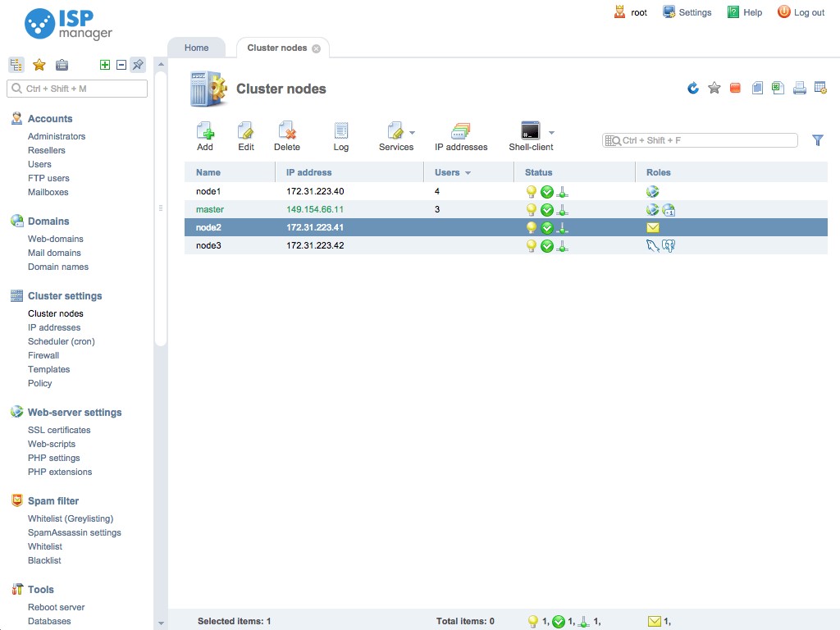Screen dimensions: 840x630
Task: Switch sidebar to tree menu view
Action: [x=16, y=65]
